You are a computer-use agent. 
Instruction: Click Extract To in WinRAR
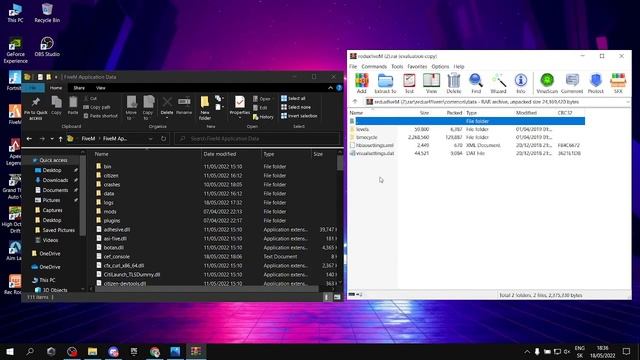pyautogui.click(x=385, y=83)
